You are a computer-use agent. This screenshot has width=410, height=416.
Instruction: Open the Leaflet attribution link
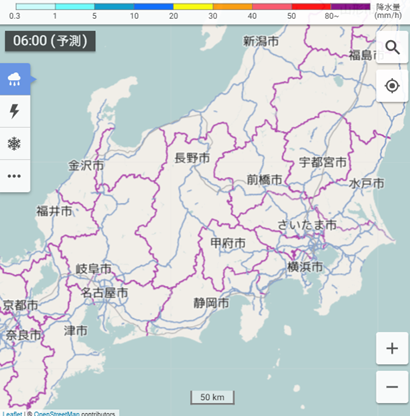pos(12,414)
